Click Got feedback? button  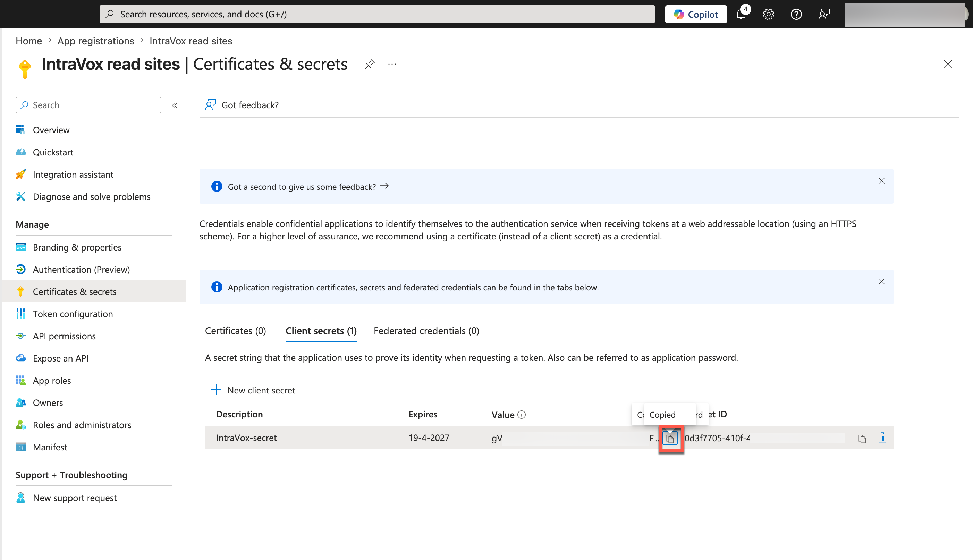(242, 105)
